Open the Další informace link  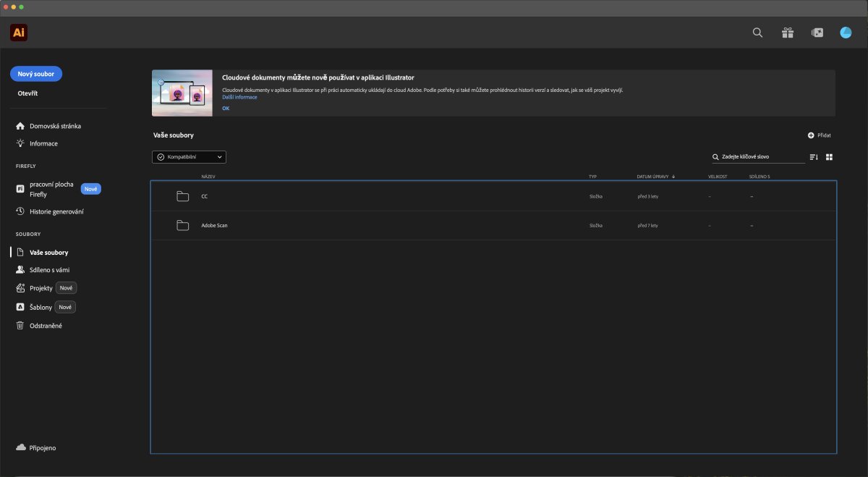(239, 97)
